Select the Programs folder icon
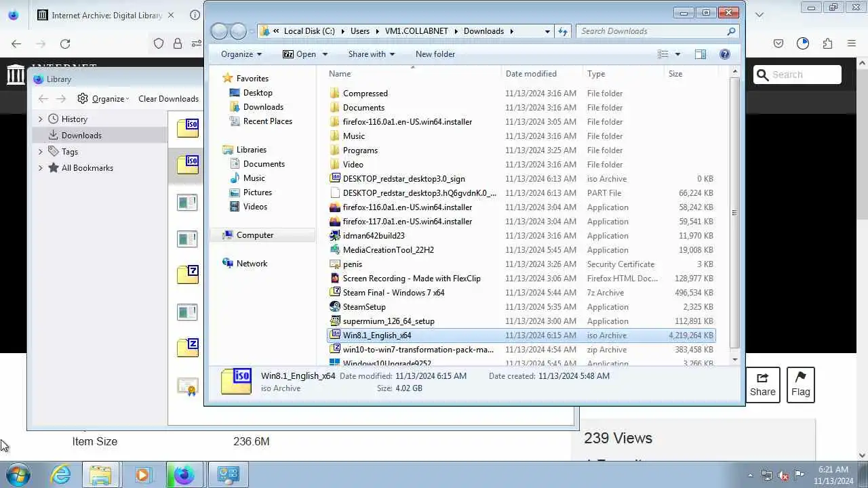The height and width of the screenshot is (488, 868). 334,150
